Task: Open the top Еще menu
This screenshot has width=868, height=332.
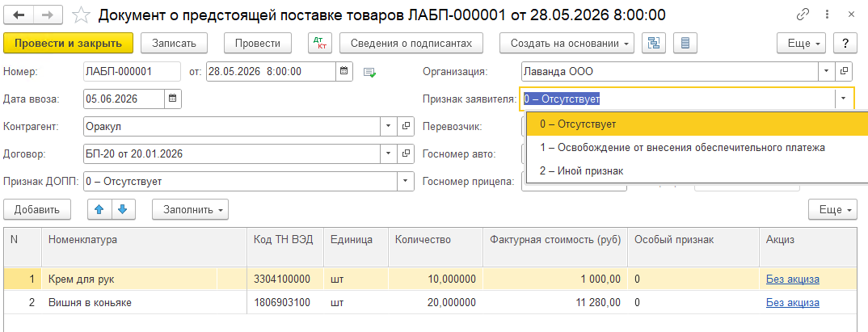Action: [801, 43]
